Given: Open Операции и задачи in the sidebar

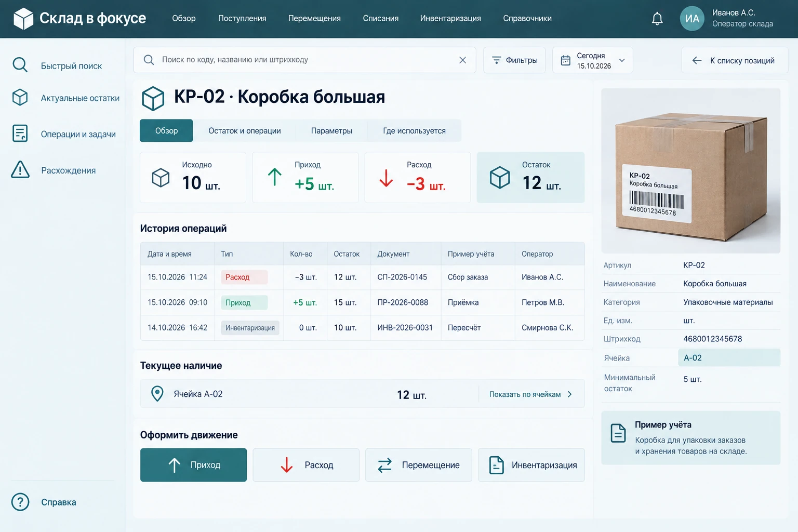Looking at the screenshot, I should tap(63, 134).
